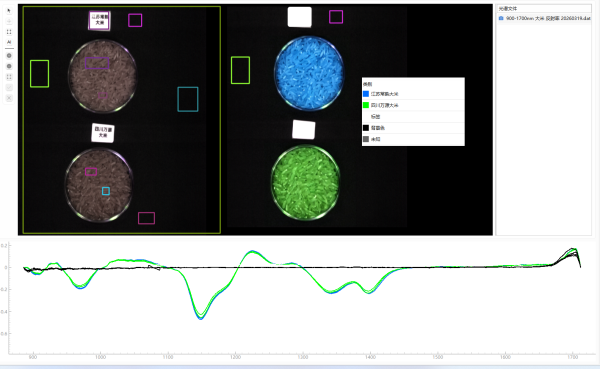The image size is (600, 369).
Task: Click the 1200 tick on the wavelength axis
Action: (236, 357)
